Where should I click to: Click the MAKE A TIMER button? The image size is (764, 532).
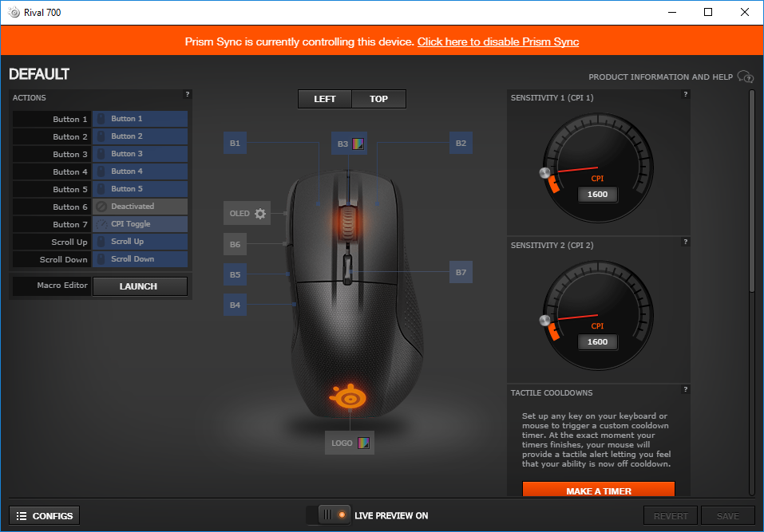[598, 490]
